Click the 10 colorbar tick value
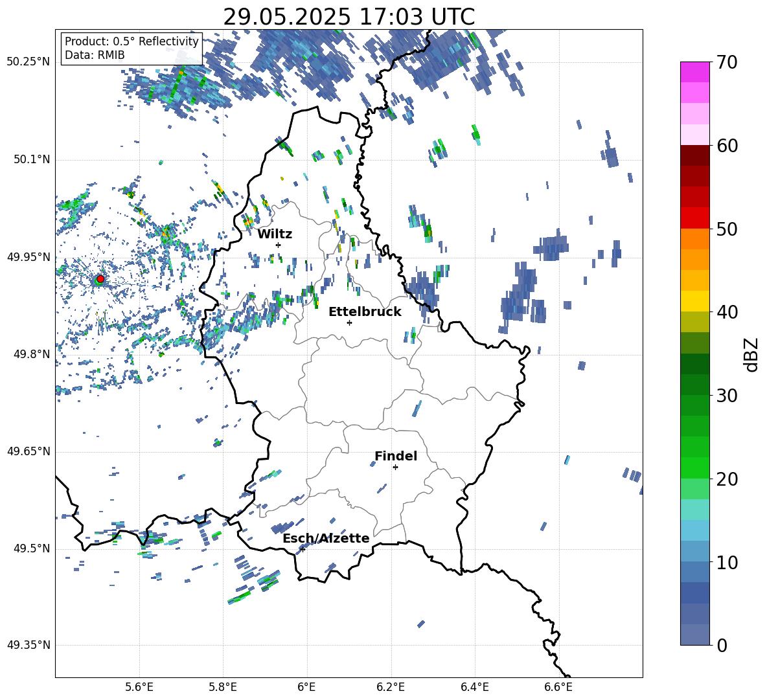 point(727,562)
